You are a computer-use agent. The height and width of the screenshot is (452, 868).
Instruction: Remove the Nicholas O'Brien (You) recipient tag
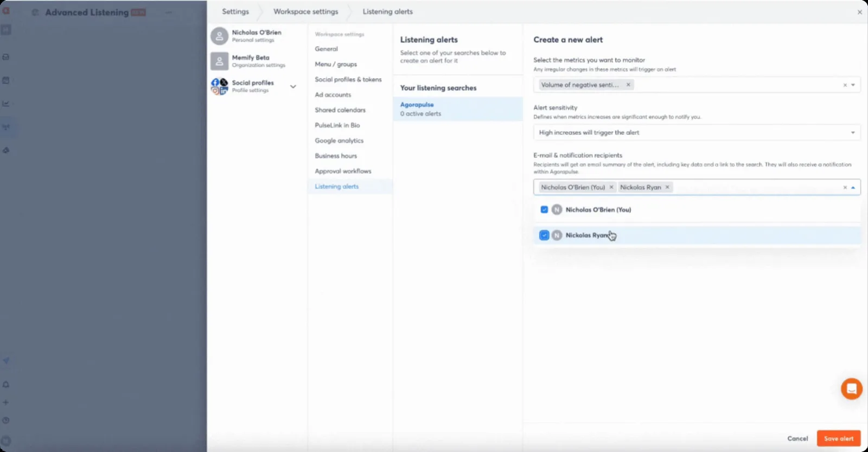click(x=611, y=187)
